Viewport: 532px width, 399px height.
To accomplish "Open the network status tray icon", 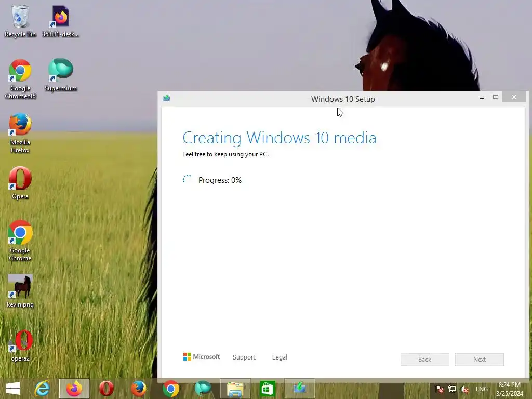I will click(x=451, y=389).
